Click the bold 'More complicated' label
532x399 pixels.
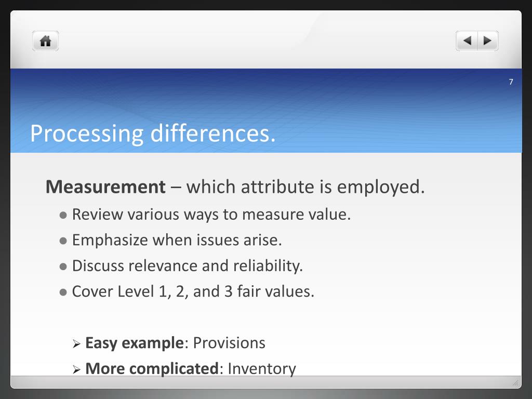tap(151, 368)
